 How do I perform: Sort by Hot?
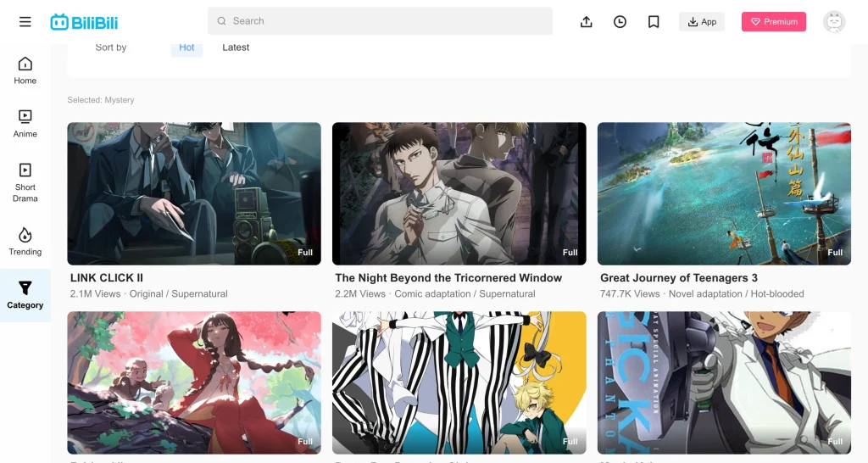pos(186,47)
